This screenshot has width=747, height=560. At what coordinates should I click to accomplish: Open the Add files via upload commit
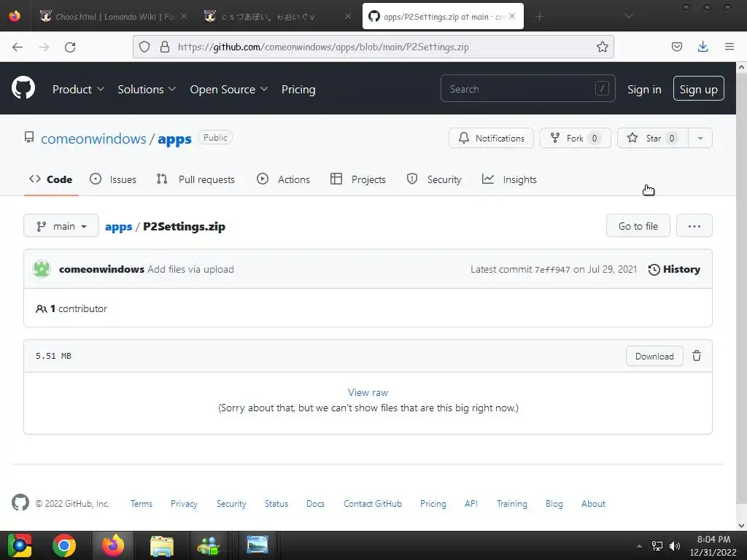pyautogui.click(x=190, y=269)
